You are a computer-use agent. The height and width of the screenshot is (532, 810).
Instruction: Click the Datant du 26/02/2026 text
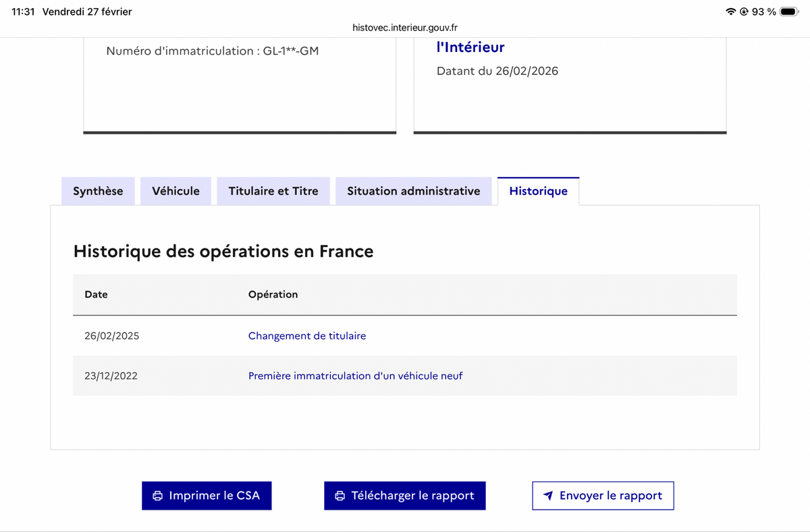pos(497,71)
